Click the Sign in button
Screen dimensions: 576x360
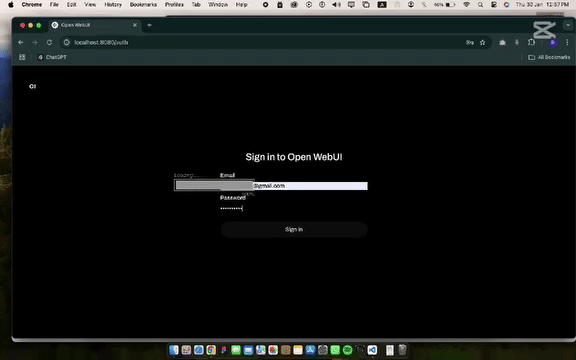click(294, 230)
